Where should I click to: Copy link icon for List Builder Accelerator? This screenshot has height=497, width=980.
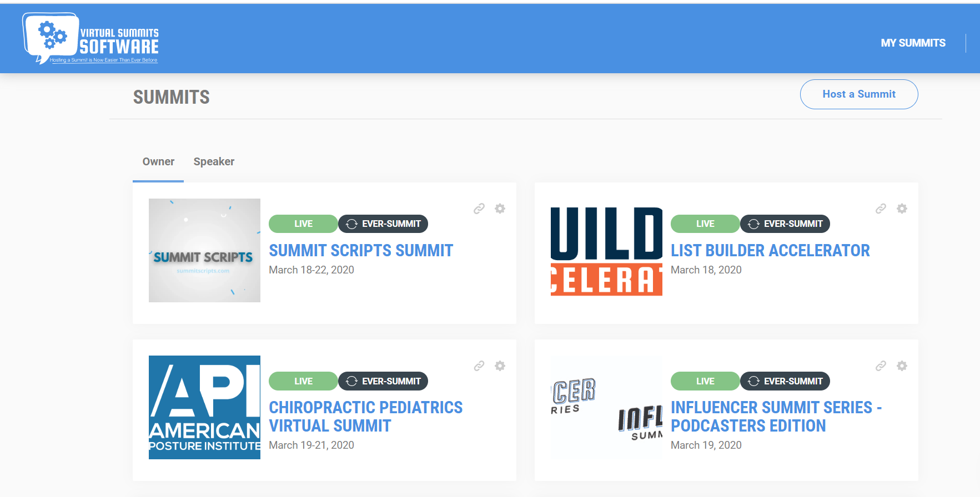[881, 209]
